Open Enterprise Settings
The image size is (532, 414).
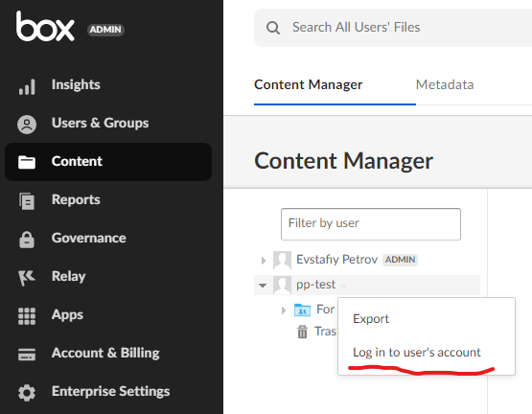point(110,391)
